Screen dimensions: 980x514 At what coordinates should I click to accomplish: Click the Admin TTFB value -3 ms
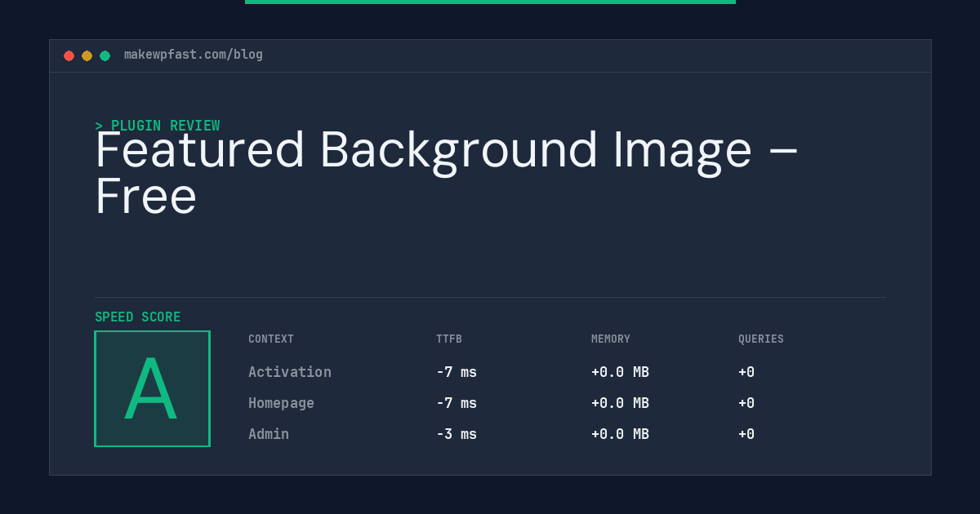tap(457, 434)
